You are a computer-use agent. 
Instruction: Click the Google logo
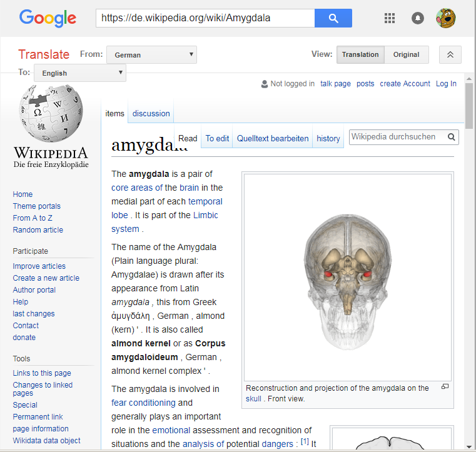[x=48, y=19]
